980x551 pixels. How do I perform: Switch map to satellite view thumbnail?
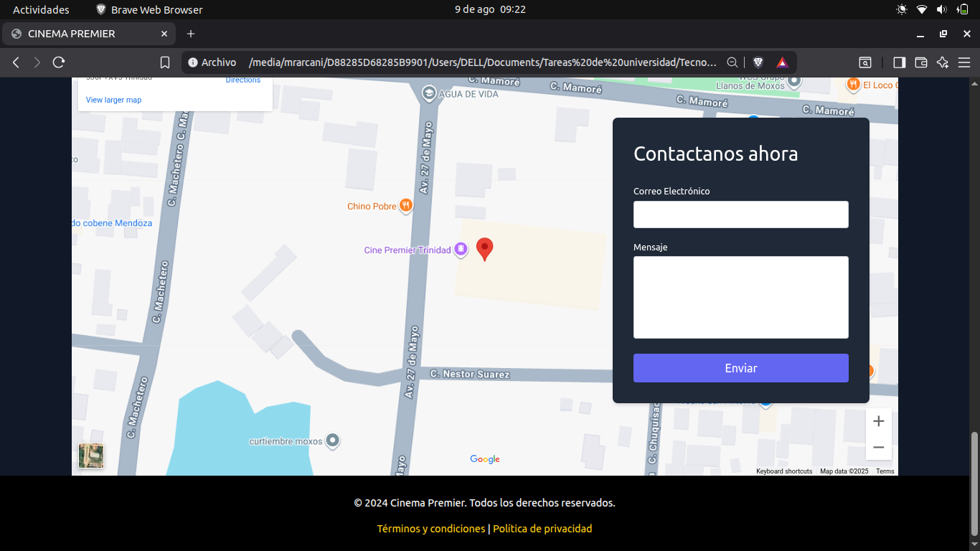click(91, 456)
